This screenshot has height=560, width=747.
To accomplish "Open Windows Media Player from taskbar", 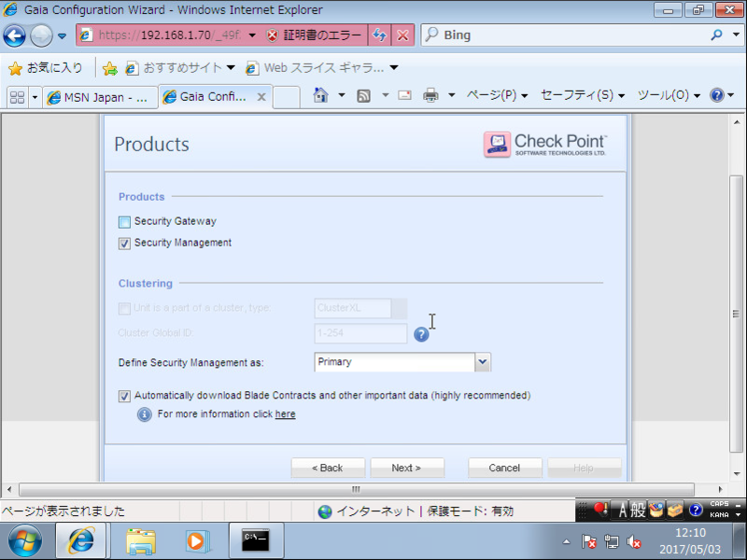I will 198,541.
